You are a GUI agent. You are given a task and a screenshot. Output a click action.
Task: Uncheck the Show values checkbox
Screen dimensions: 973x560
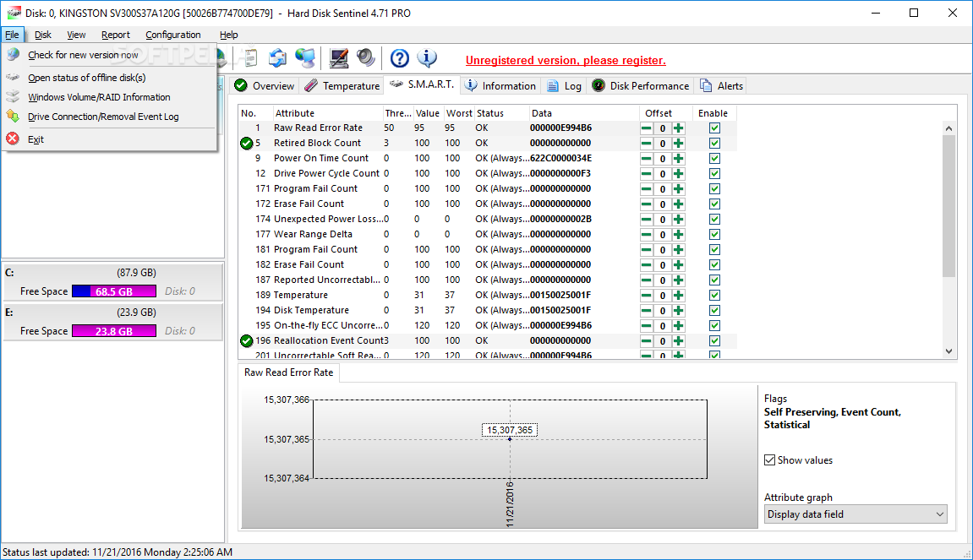pos(769,460)
